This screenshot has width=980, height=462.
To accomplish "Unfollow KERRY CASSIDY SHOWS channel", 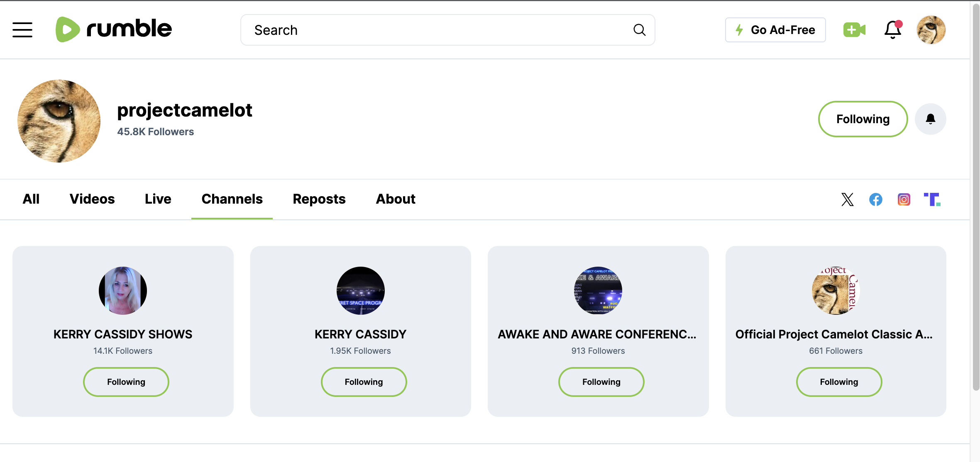I will [126, 382].
